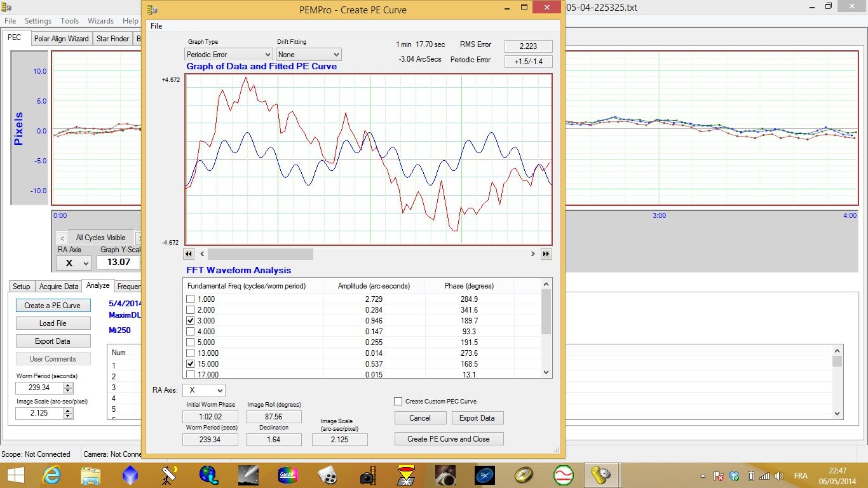Open the Action Center flag tray icon
868x488 pixels.
719,476
